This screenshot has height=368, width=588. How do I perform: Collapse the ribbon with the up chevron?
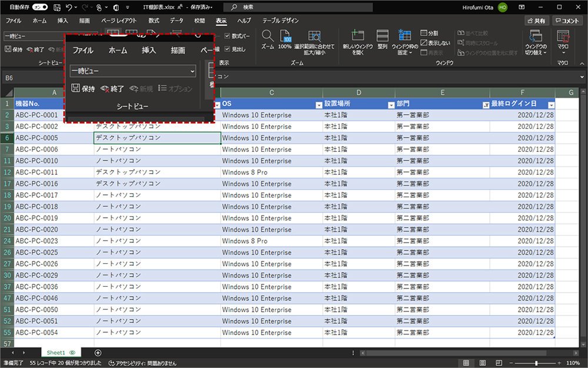pyautogui.click(x=582, y=64)
